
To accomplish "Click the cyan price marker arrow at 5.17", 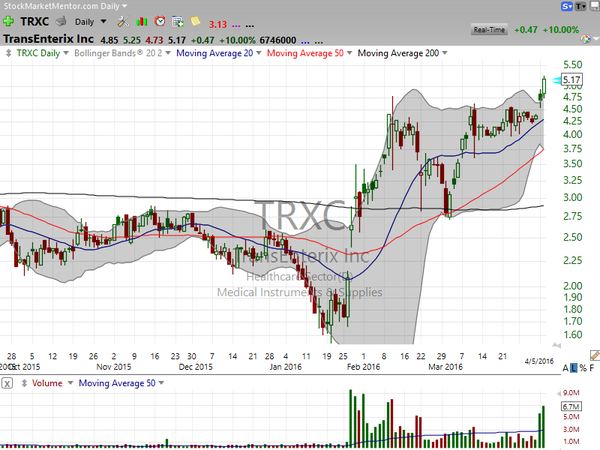I will tap(557, 80).
